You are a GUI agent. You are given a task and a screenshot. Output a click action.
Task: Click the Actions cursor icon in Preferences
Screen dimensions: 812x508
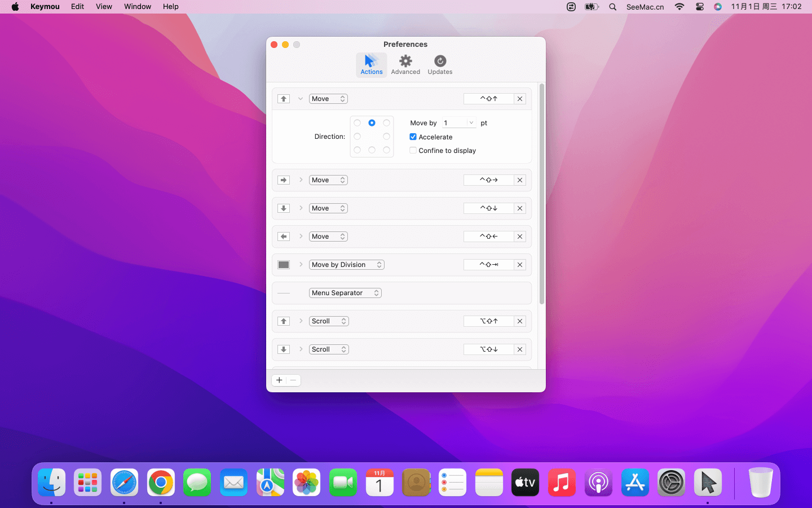coord(371,62)
